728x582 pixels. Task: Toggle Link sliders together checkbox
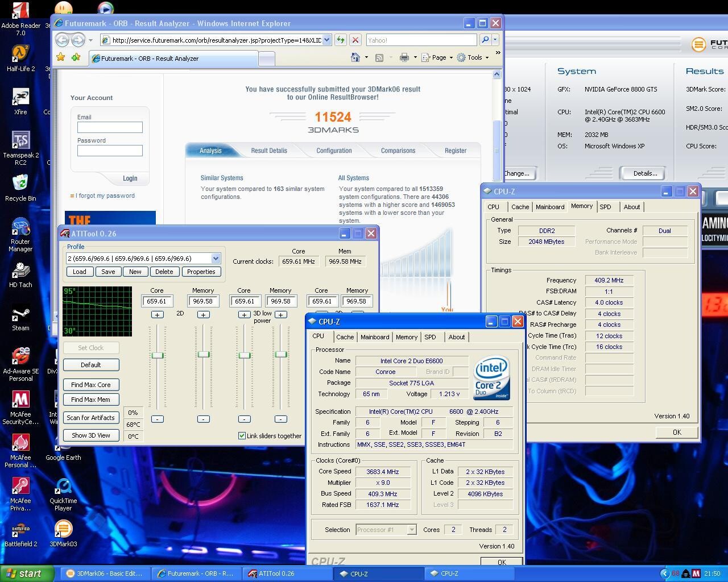pos(242,436)
